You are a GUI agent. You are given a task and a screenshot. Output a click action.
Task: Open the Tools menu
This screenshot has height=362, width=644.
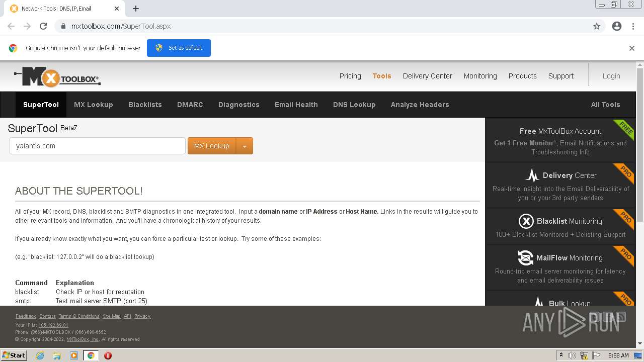[382, 76]
